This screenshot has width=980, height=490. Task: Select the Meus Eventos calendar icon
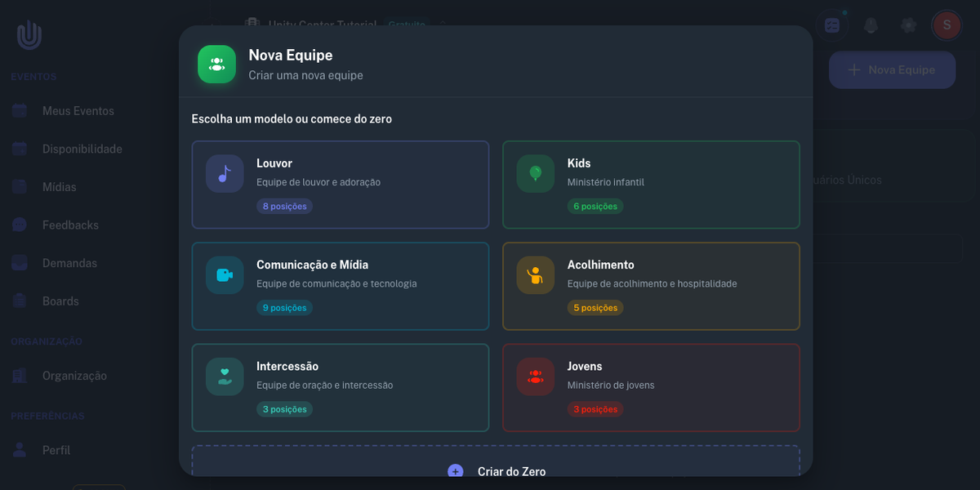(x=19, y=110)
